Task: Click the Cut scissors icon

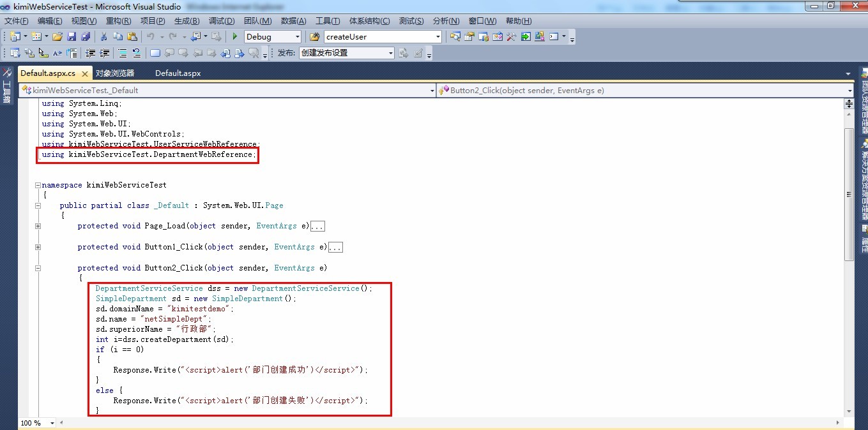Action: coord(103,36)
